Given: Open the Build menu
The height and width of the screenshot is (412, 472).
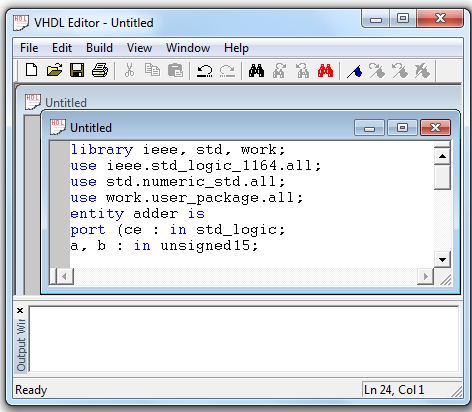Looking at the screenshot, I should [99, 48].
